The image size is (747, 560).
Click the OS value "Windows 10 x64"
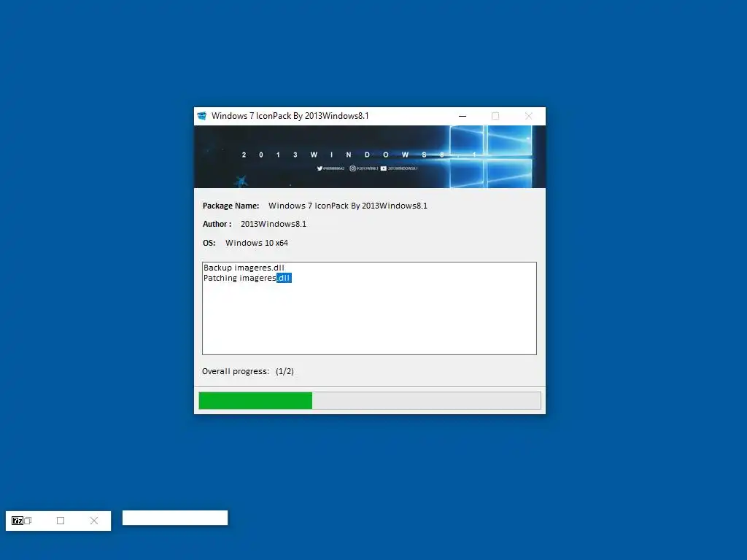point(257,243)
